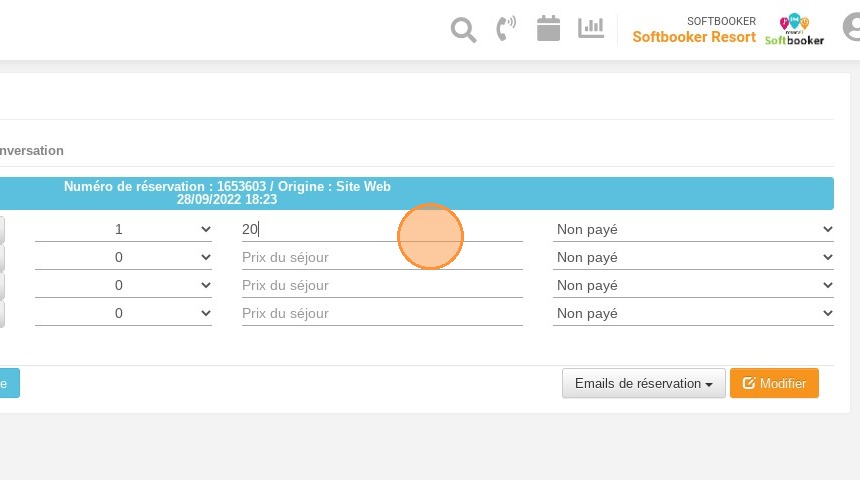Screen dimensions: 860x480
Task: Click the orange Modifier button
Action: (x=774, y=383)
